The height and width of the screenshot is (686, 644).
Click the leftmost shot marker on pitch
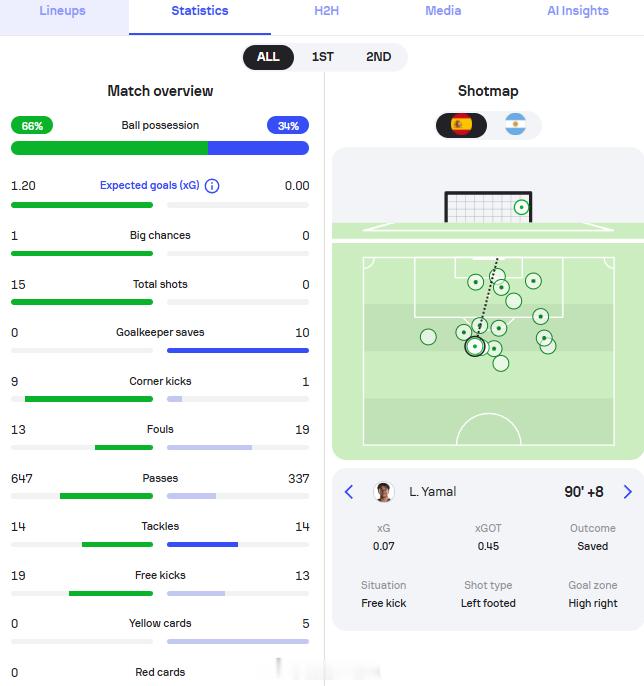(x=428, y=337)
